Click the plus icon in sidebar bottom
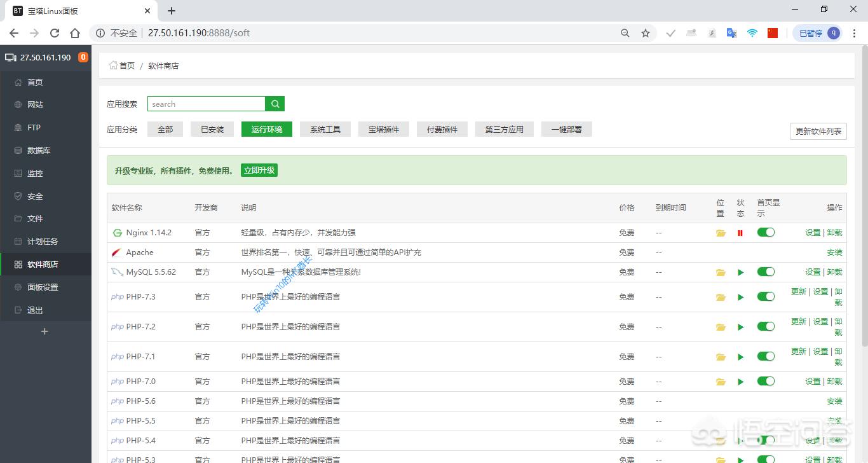The image size is (868, 463). pyautogui.click(x=44, y=331)
